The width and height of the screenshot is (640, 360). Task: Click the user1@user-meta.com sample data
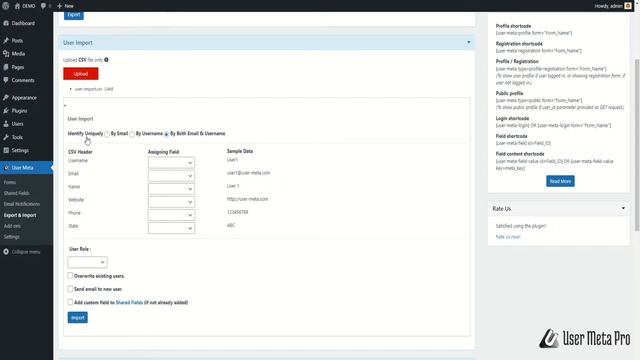249,173
